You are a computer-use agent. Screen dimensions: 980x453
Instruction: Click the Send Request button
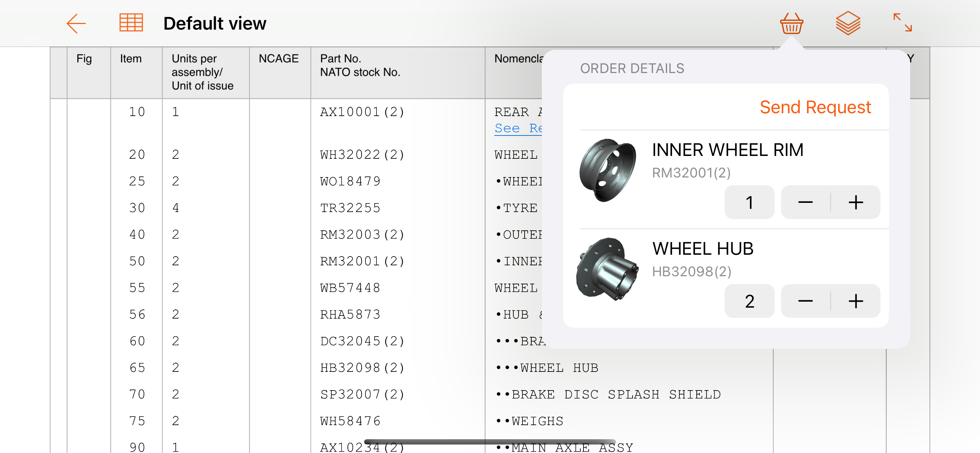click(815, 107)
